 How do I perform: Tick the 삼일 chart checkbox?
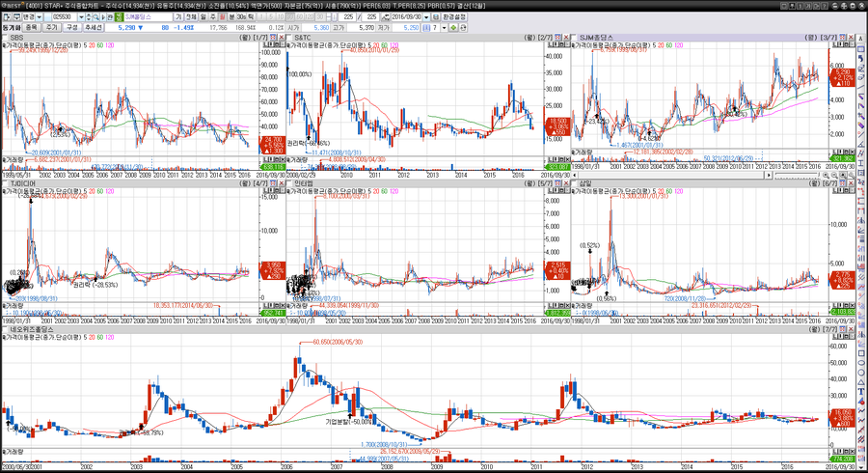point(575,183)
